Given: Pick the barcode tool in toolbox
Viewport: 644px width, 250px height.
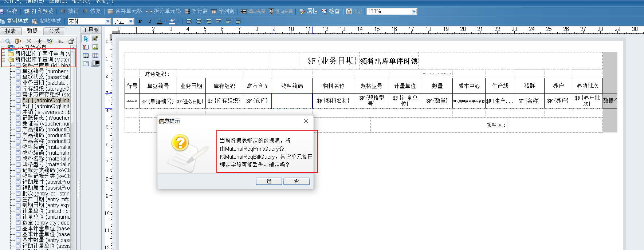Looking at the screenshot, I should 95,63.
